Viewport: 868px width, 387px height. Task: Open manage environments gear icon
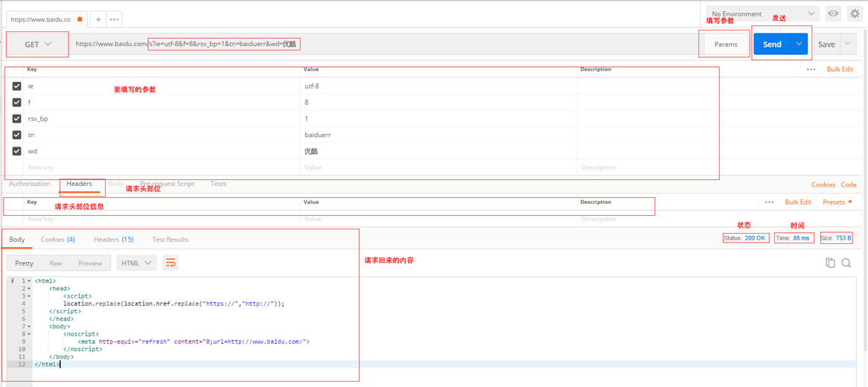pos(854,13)
